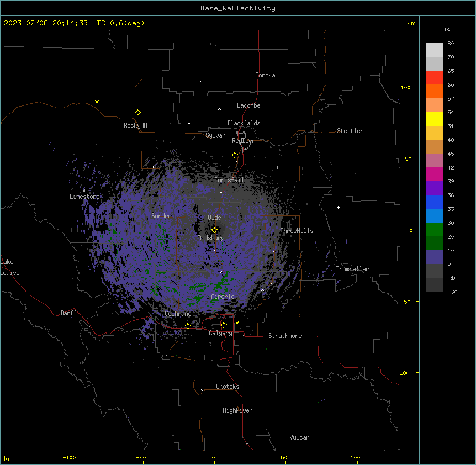This screenshot has height=465, width=476.
Task: Click the green 30 dBZ legend color
Action: click(434, 230)
